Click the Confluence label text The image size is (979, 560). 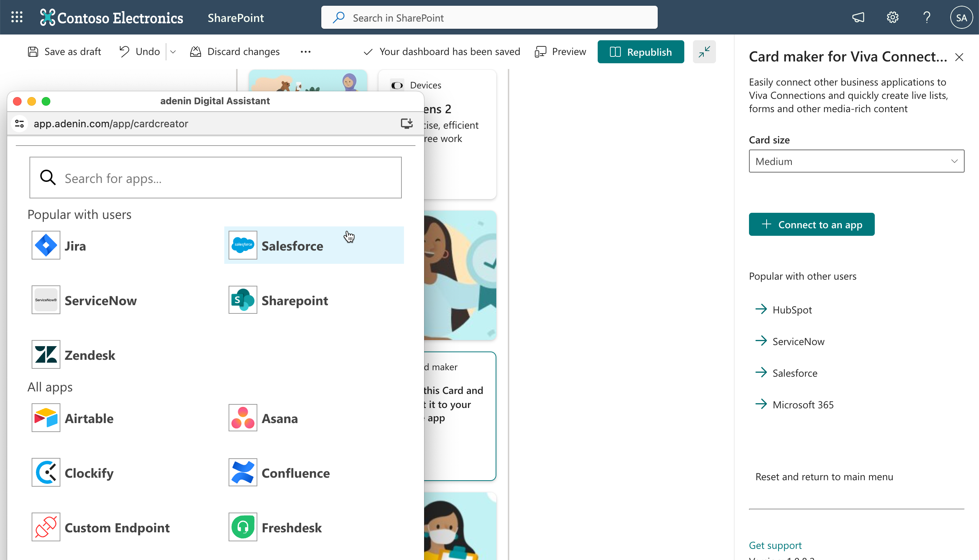(296, 473)
